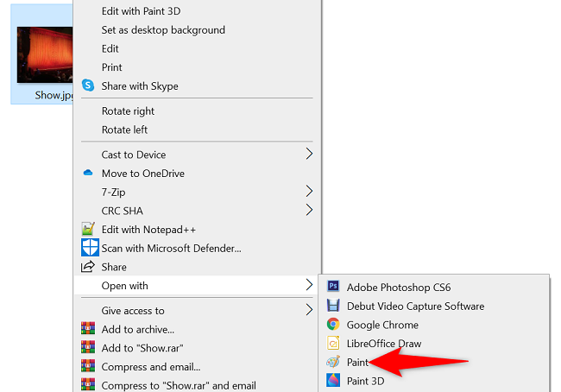Choose Debut Video Capture Software
The height and width of the screenshot is (392, 561).
415,306
